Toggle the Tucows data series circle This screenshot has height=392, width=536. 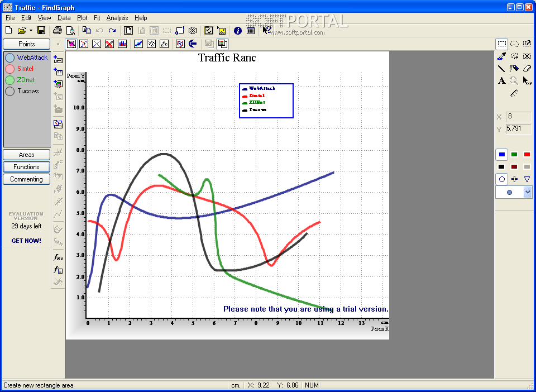[x=10, y=91]
